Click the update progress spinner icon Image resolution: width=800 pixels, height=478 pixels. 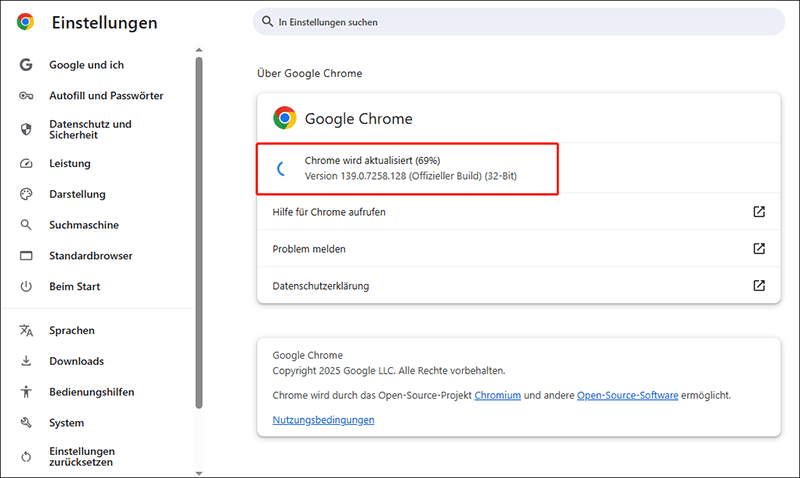282,168
